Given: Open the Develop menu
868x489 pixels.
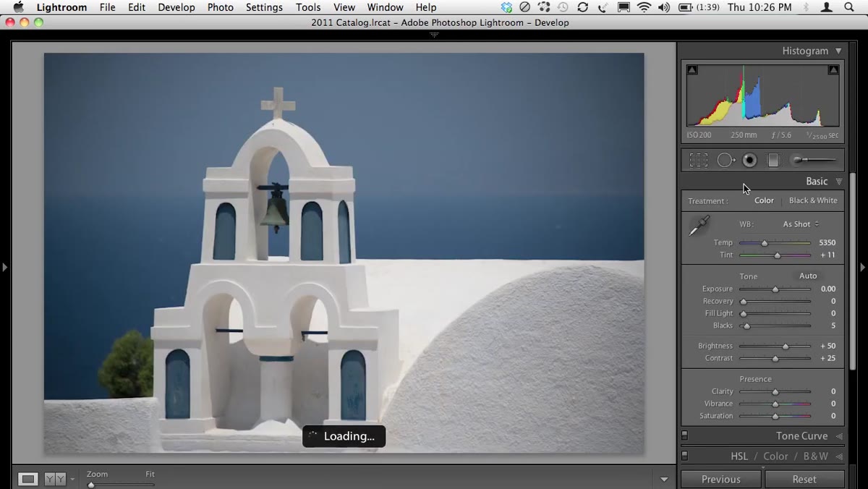Looking at the screenshot, I should coord(176,7).
